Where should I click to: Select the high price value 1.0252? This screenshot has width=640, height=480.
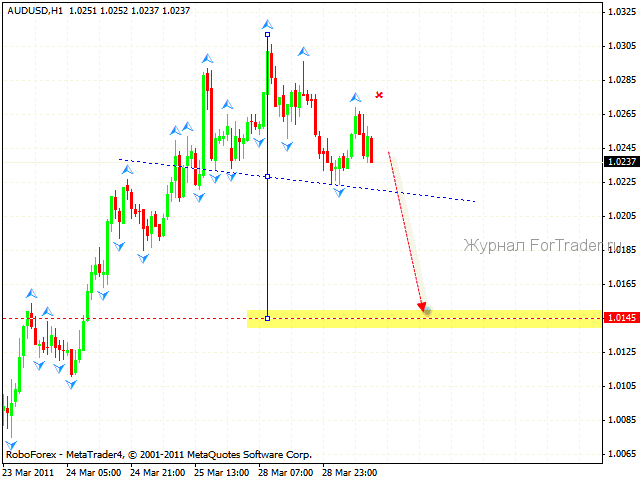click(114, 11)
